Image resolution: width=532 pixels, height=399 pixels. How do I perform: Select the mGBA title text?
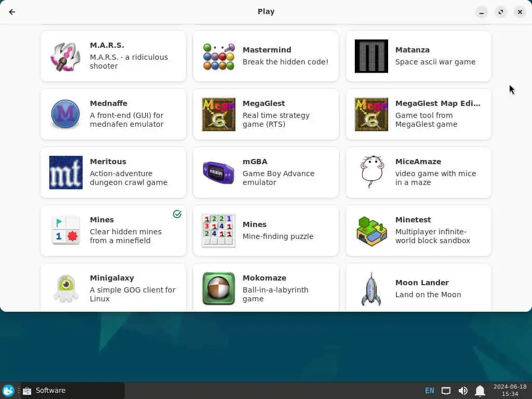pos(255,162)
